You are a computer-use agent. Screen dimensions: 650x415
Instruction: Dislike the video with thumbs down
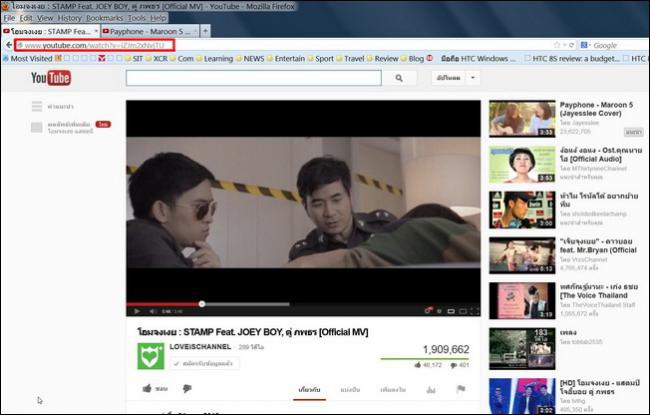click(187, 388)
